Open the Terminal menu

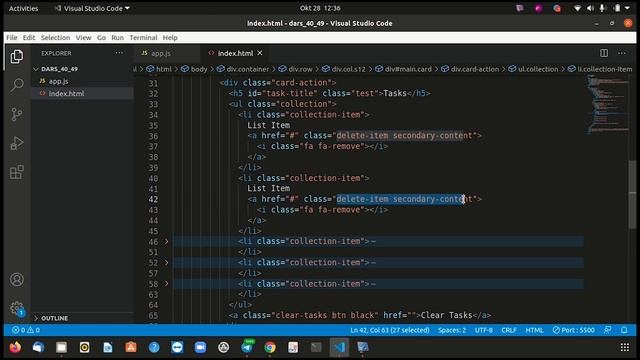(x=143, y=38)
